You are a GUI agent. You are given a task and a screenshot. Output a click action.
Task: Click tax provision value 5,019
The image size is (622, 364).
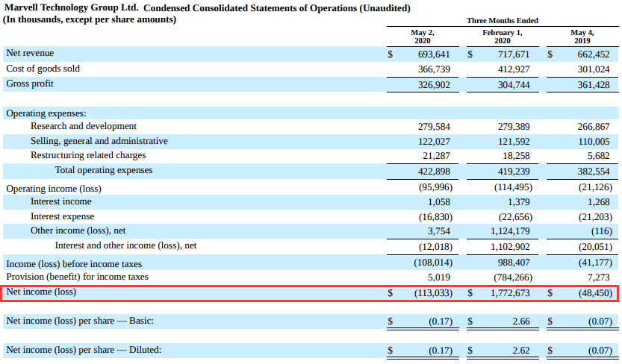tap(439, 277)
